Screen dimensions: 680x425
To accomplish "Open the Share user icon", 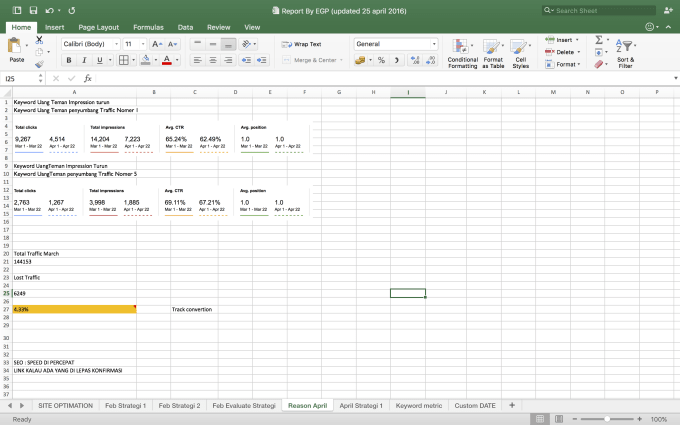I will point(668,10).
